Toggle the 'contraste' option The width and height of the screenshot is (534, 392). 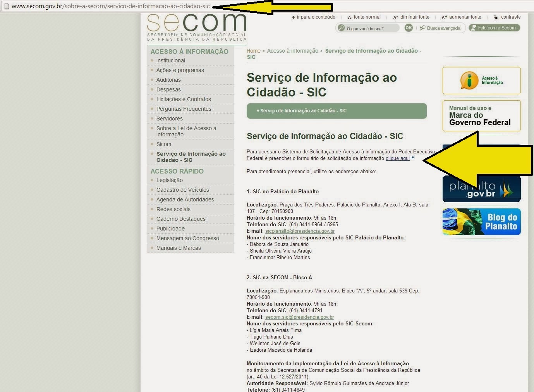pos(507,17)
